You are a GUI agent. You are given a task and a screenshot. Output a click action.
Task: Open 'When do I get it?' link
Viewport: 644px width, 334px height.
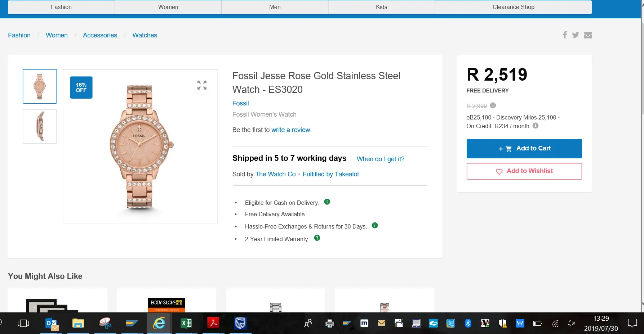pyautogui.click(x=381, y=159)
